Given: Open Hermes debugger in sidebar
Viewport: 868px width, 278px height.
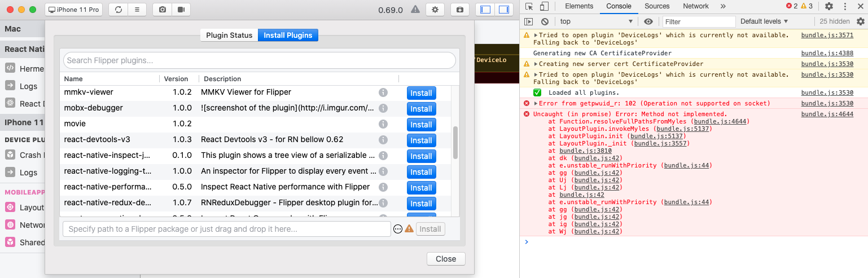Looking at the screenshot, I should 24,68.
